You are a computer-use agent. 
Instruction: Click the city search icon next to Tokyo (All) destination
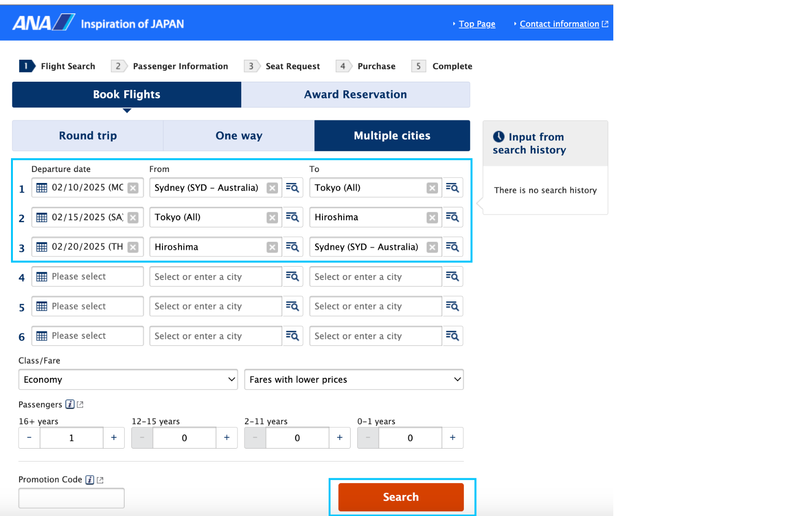click(x=452, y=187)
